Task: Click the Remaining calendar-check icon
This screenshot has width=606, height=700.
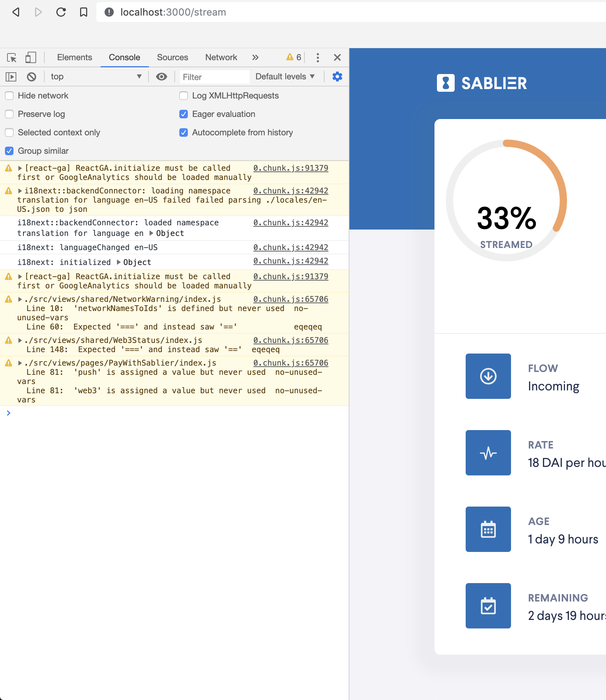Action: [488, 606]
